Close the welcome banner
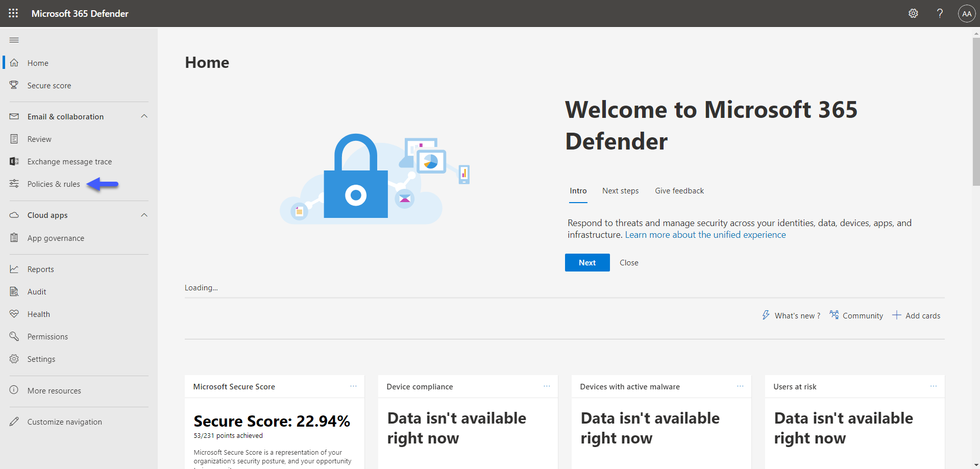The height and width of the screenshot is (469, 980). [629, 262]
